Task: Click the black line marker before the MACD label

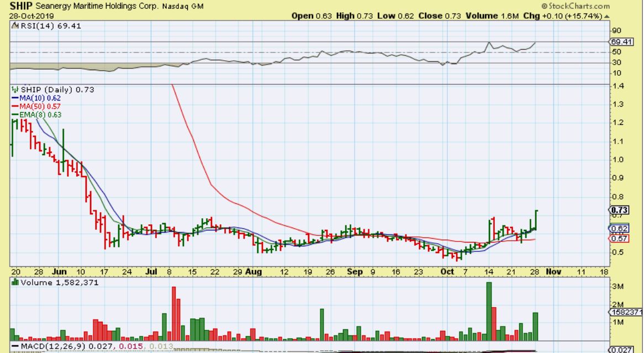Action: pyautogui.click(x=15, y=346)
